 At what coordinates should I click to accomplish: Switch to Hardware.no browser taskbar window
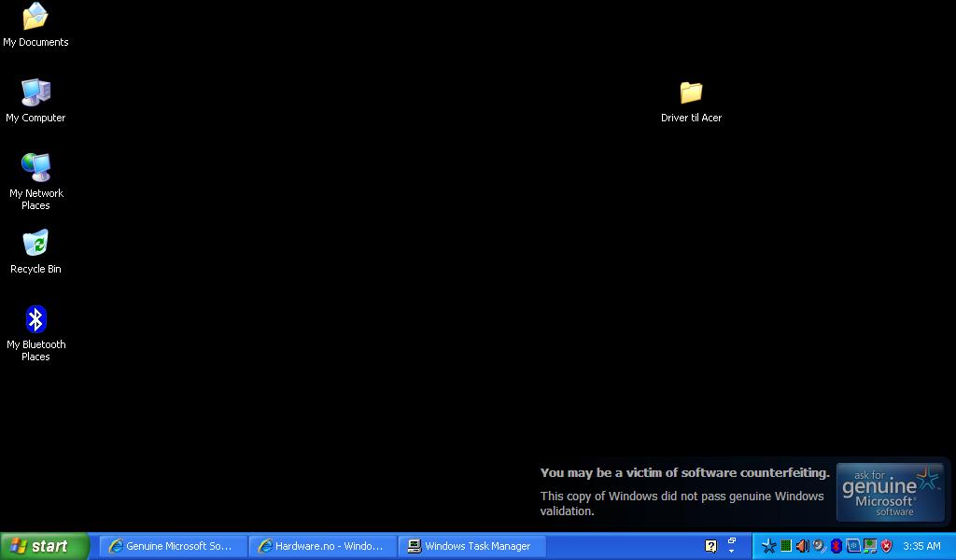click(322, 546)
